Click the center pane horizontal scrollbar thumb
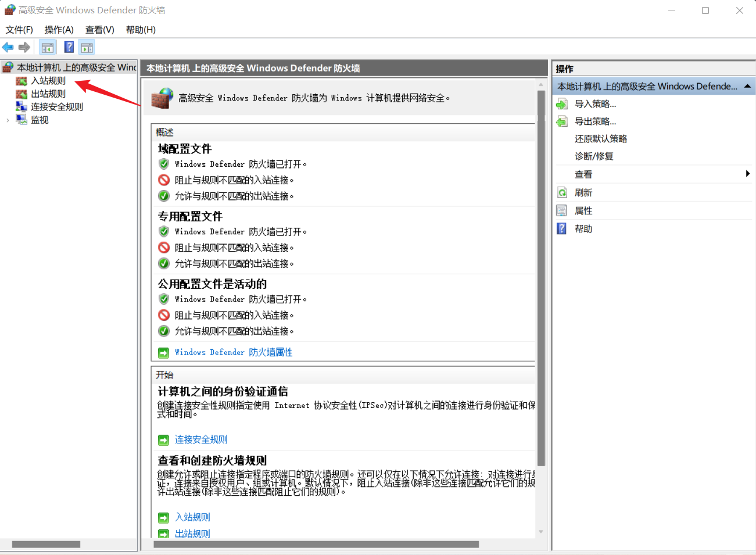Image resolution: width=756 pixels, height=555 pixels. (316, 545)
